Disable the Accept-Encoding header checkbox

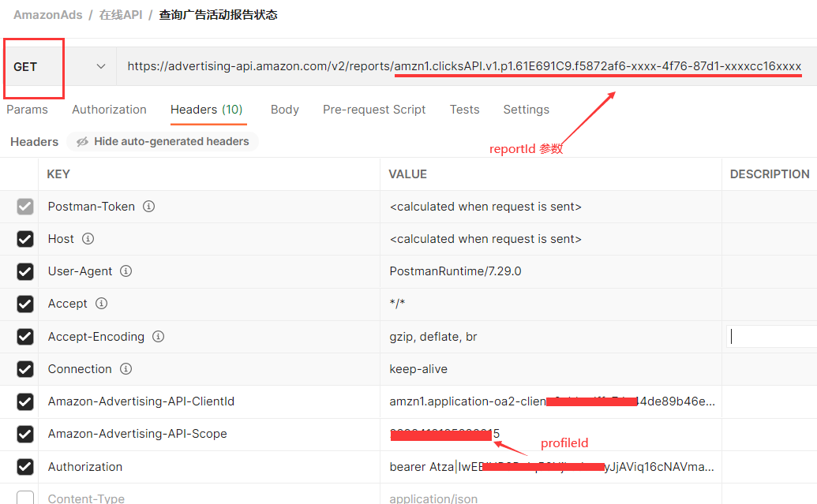pyautogui.click(x=25, y=336)
